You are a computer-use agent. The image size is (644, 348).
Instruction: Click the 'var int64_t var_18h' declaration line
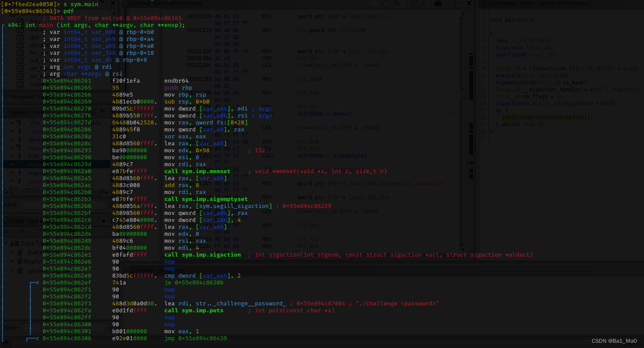point(98,53)
